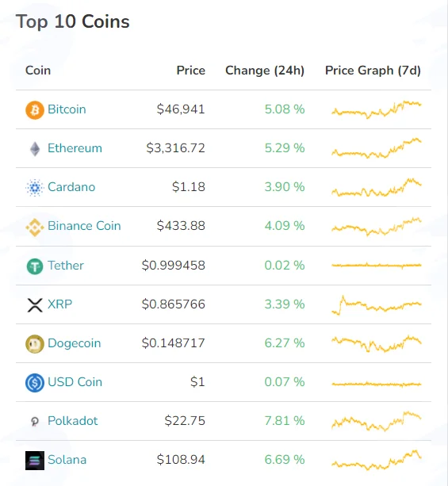448x486 pixels.
Task: Open the Bitcoin coin link
Action: click(x=67, y=109)
